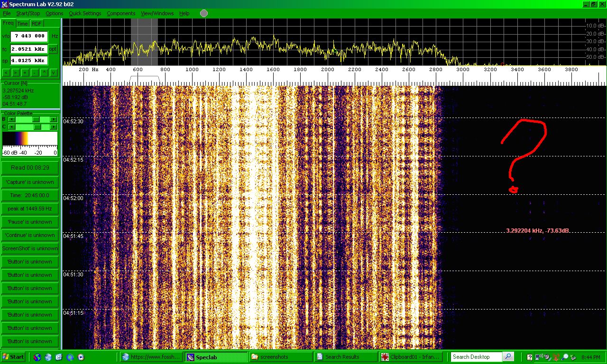Screen dimensions: 607x364
Task: Click the sp span frequency field
Action: point(29,61)
